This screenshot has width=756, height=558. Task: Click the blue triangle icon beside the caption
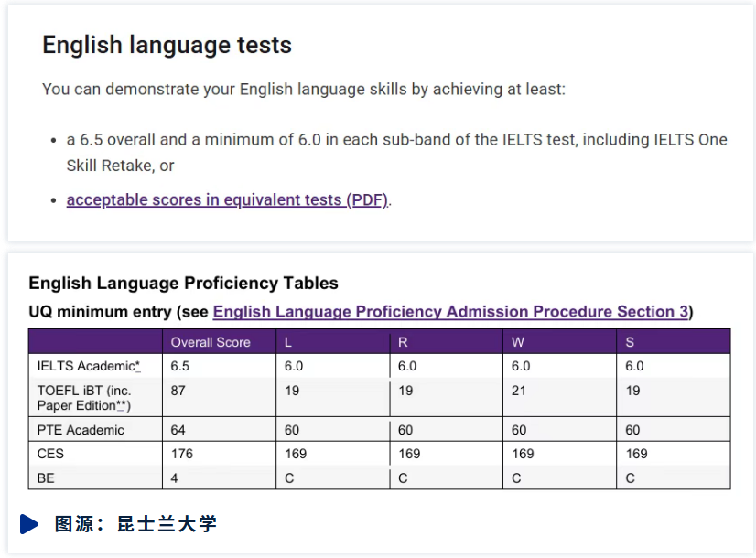coord(29,524)
